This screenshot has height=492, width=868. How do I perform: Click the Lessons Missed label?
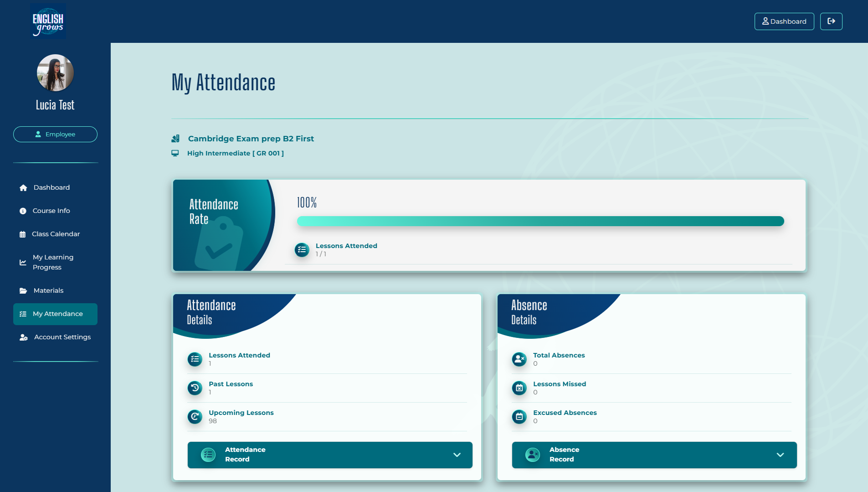click(x=560, y=384)
